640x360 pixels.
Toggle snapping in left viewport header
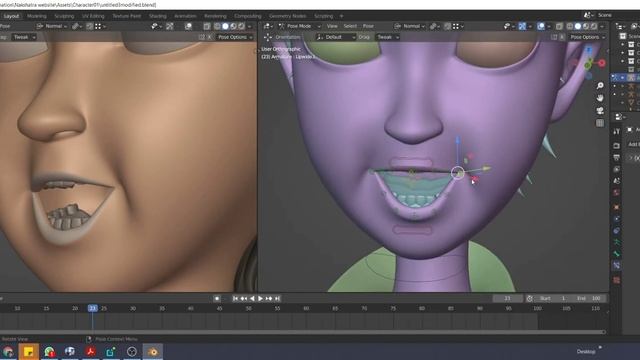pyautogui.click(x=90, y=26)
